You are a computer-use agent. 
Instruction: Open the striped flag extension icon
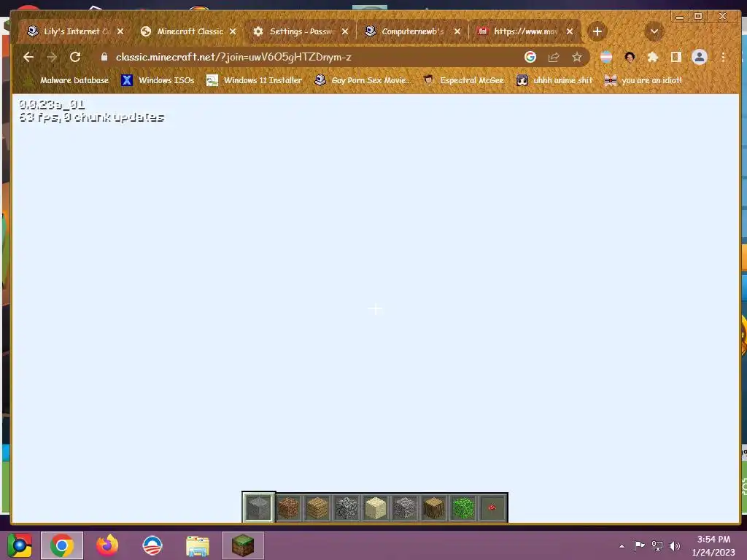click(x=606, y=57)
